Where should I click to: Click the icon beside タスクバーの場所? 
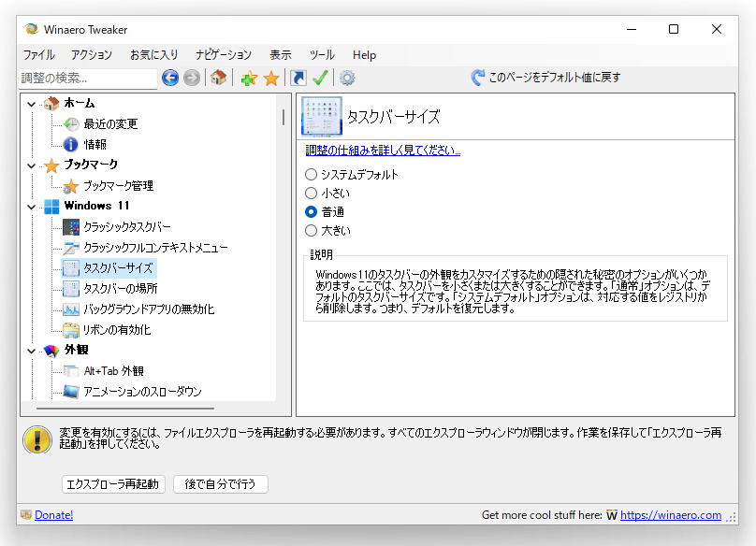71,289
